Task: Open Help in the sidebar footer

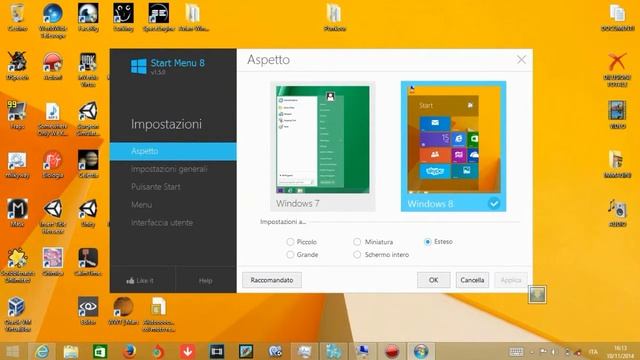Action: coord(205,280)
